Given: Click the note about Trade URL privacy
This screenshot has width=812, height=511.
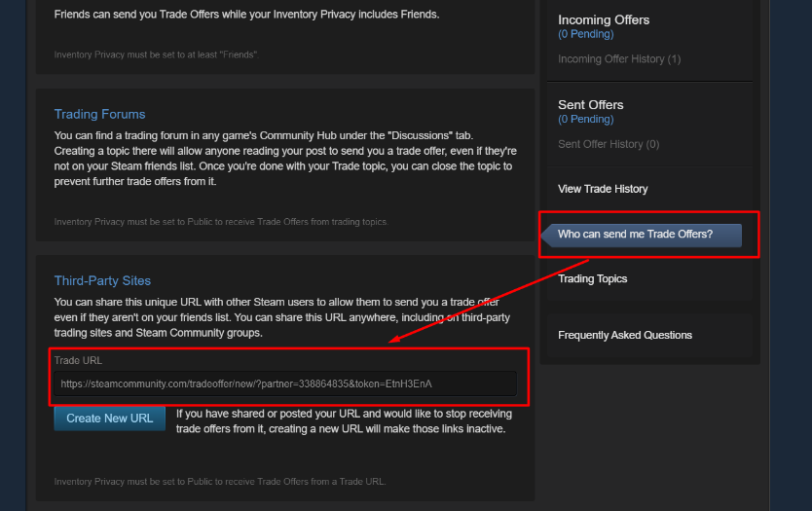Looking at the screenshot, I should 220,482.
